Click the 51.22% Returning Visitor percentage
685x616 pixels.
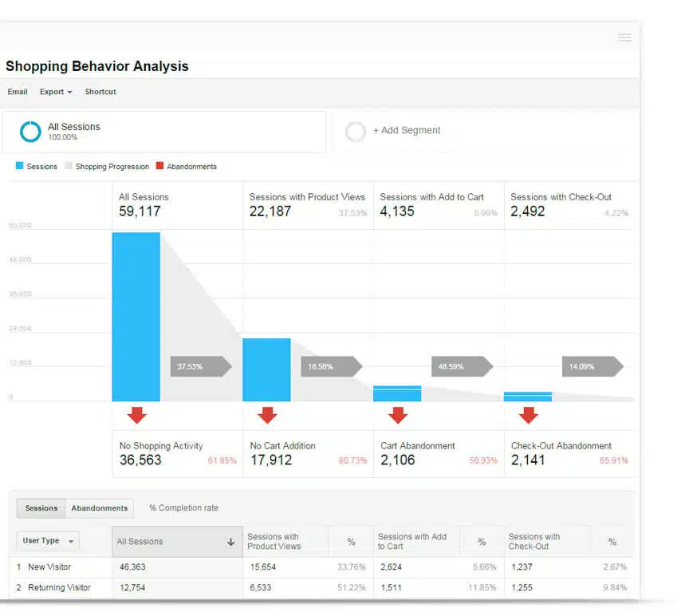[351, 587]
